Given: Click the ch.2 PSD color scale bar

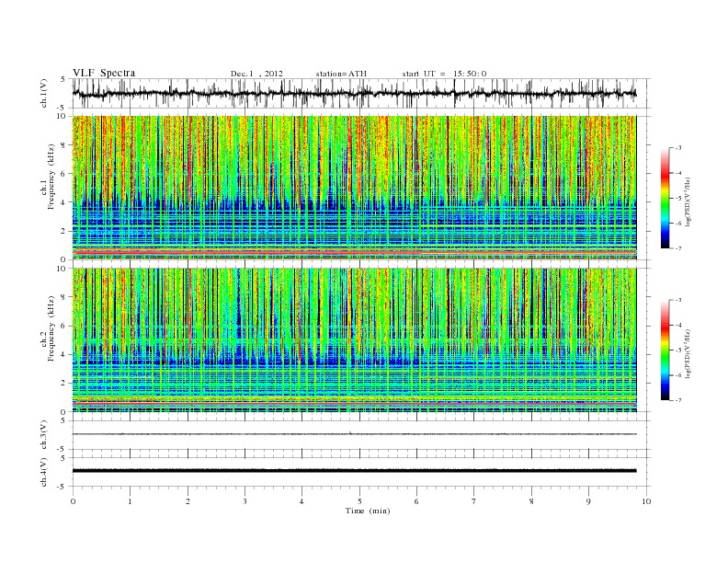Looking at the screenshot, I should (x=665, y=350).
